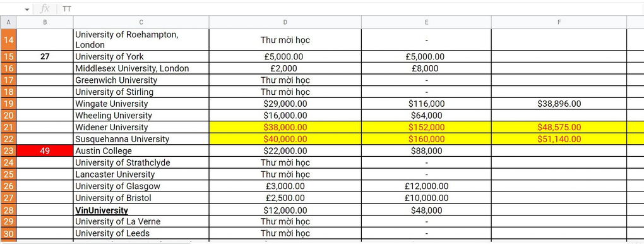Select column C header

tap(141, 22)
